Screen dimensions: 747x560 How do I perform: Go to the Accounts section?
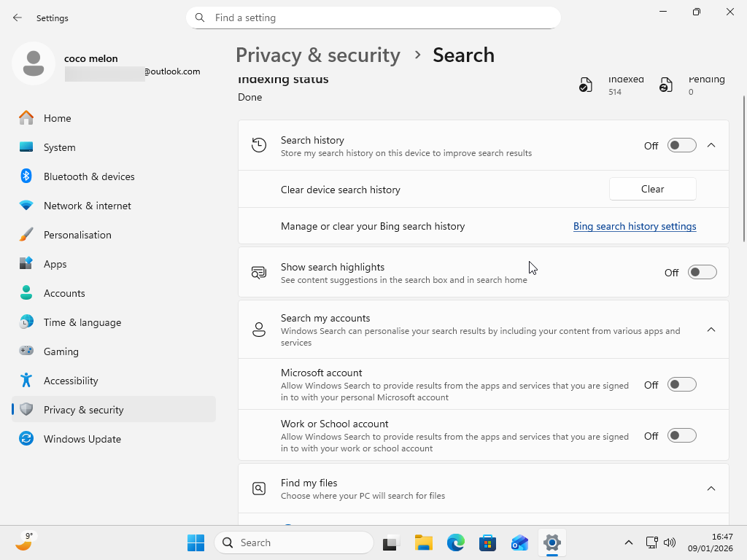click(64, 292)
